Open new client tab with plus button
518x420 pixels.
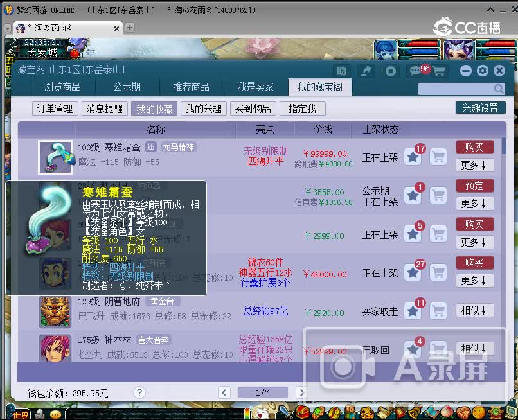click(130, 28)
